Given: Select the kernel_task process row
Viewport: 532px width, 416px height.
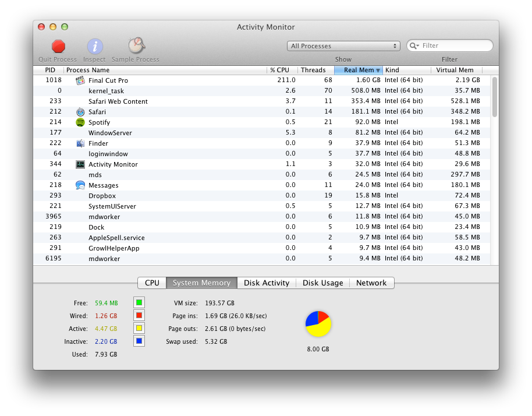Looking at the screenshot, I should 261,91.
